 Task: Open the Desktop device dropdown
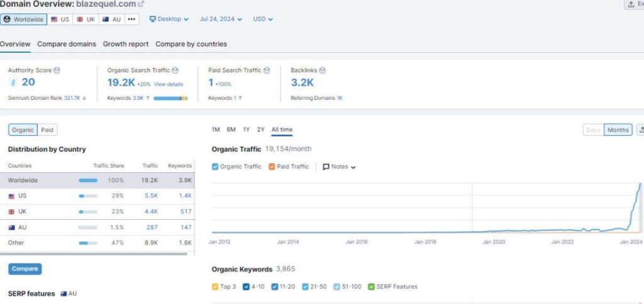169,19
